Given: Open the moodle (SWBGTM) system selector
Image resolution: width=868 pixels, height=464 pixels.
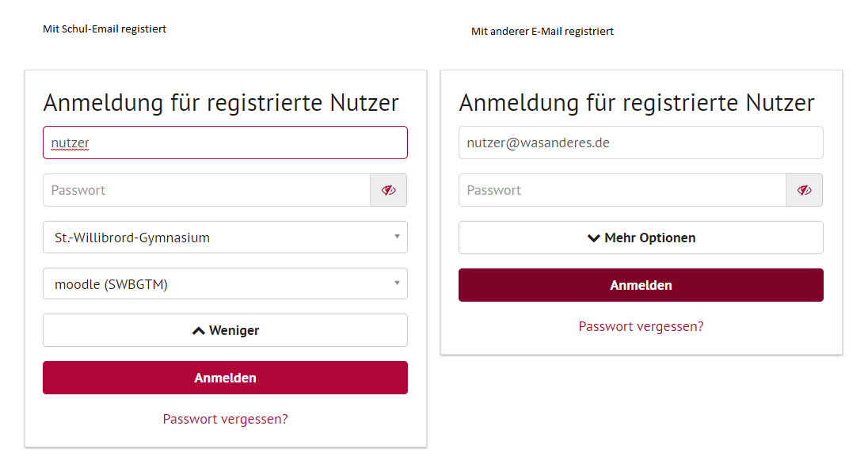Looking at the screenshot, I should 214,283.
